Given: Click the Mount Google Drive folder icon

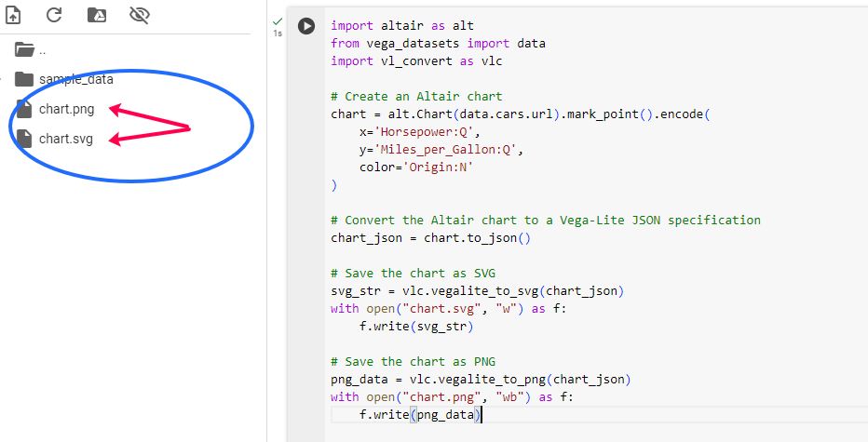Looking at the screenshot, I should [x=96, y=15].
